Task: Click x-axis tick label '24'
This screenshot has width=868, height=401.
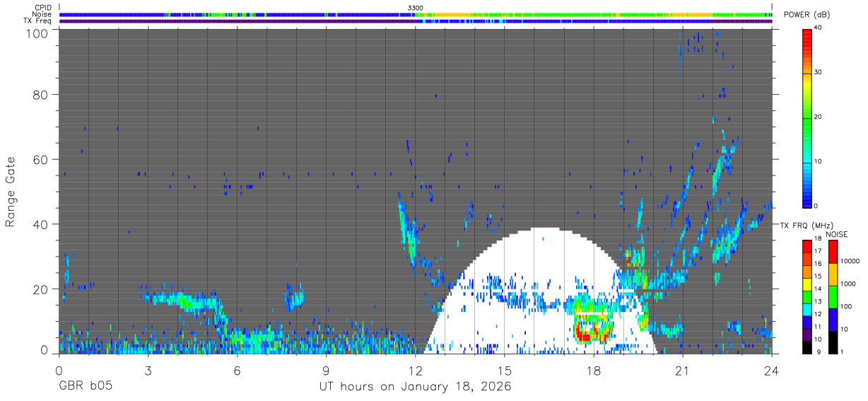Action: tap(772, 371)
